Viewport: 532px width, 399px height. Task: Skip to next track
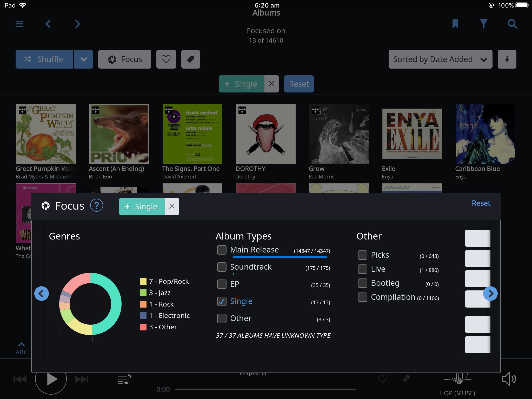click(x=82, y=379)
